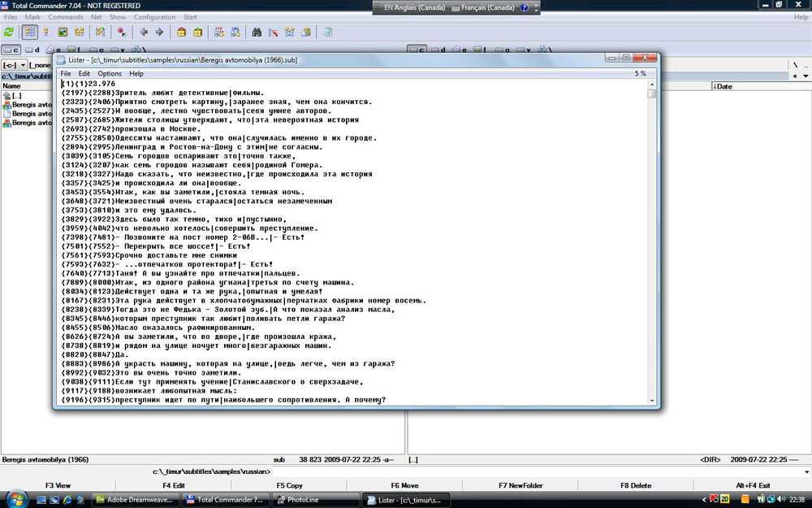812x508 pixels.
Task: Click the Go Back arrow in toolbar
Action: 144,33
